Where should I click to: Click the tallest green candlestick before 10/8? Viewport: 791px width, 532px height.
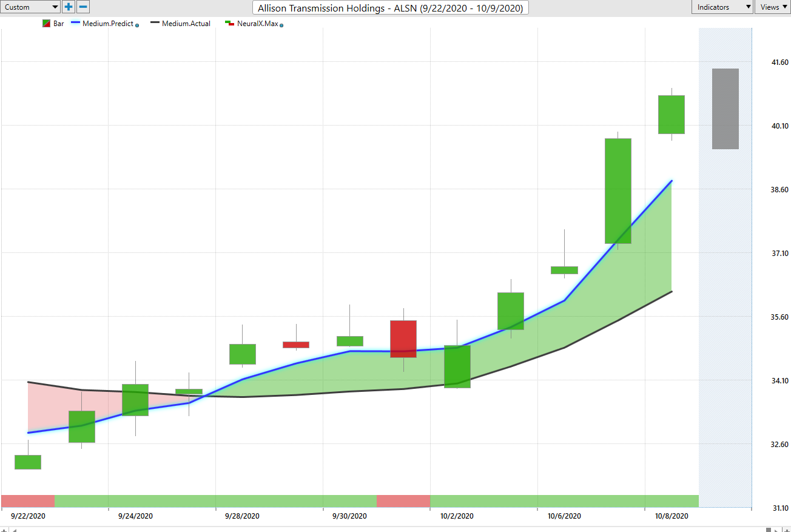click(618, 191)
